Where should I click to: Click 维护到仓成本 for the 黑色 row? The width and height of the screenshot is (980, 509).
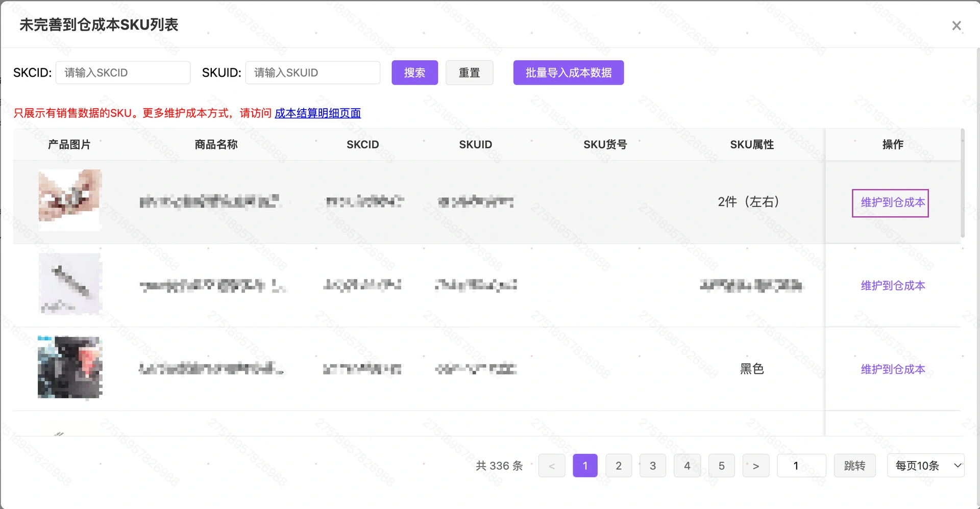[x=893, y=369]
